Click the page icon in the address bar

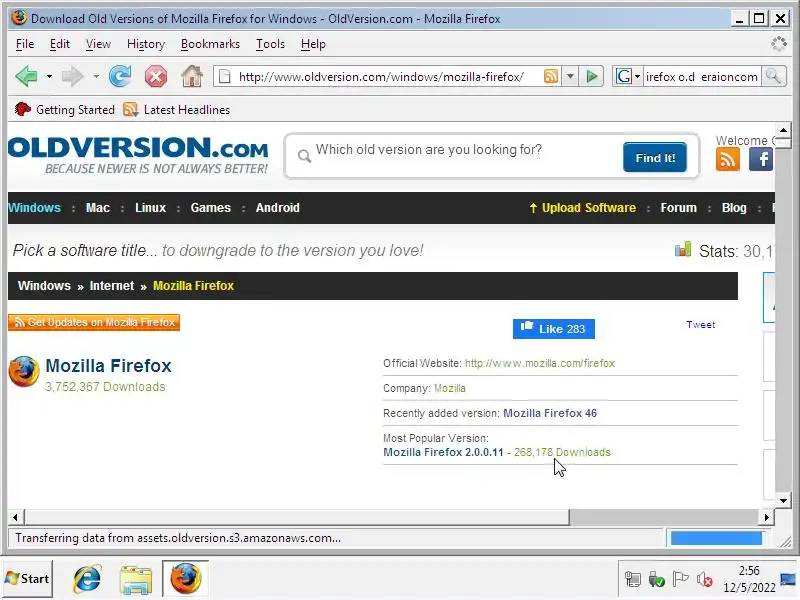tap(224, 77)
